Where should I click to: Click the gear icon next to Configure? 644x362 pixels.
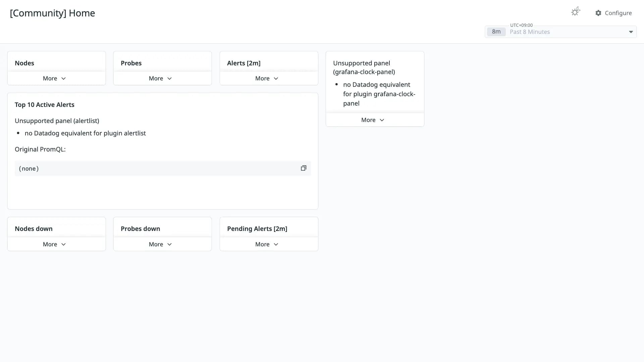(x=598, y=13)
